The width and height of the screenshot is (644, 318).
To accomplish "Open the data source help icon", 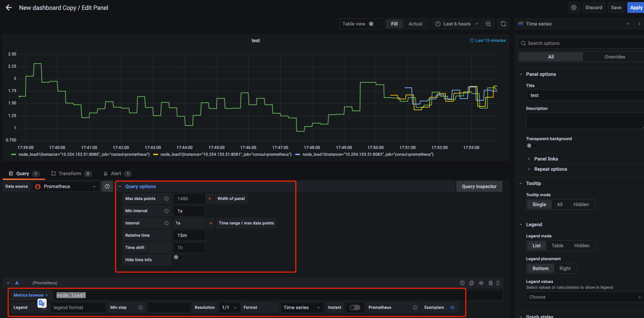I will click(107, 186).
